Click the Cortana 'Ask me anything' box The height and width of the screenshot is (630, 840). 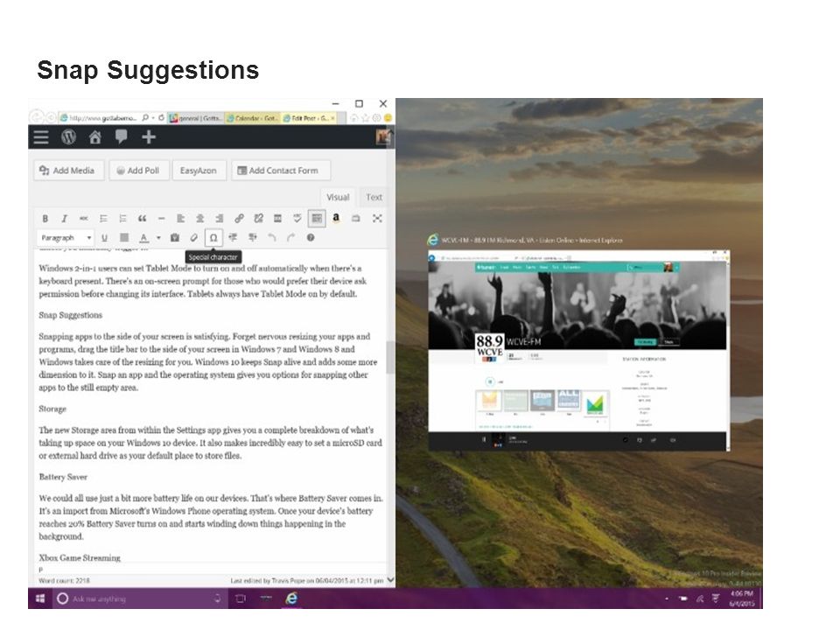[139, 598]
